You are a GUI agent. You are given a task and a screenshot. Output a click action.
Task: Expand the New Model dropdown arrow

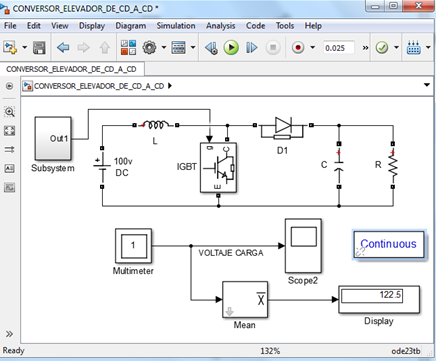coord(25,48)
